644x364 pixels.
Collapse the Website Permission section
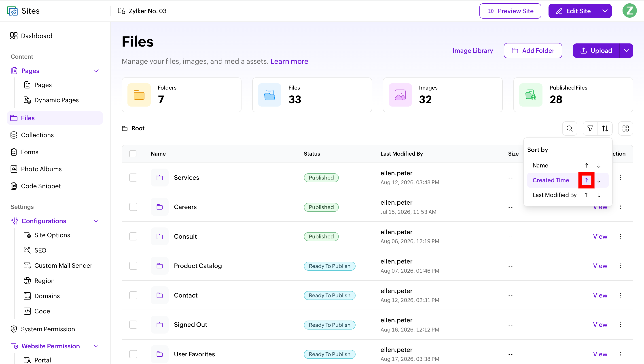pyautogui.click(x=96, y=346)
